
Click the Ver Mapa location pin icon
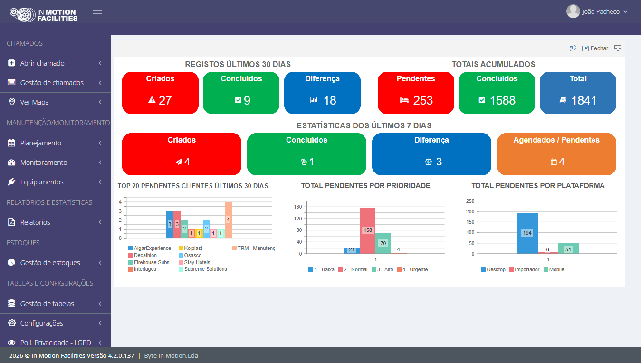click(11, 102)
